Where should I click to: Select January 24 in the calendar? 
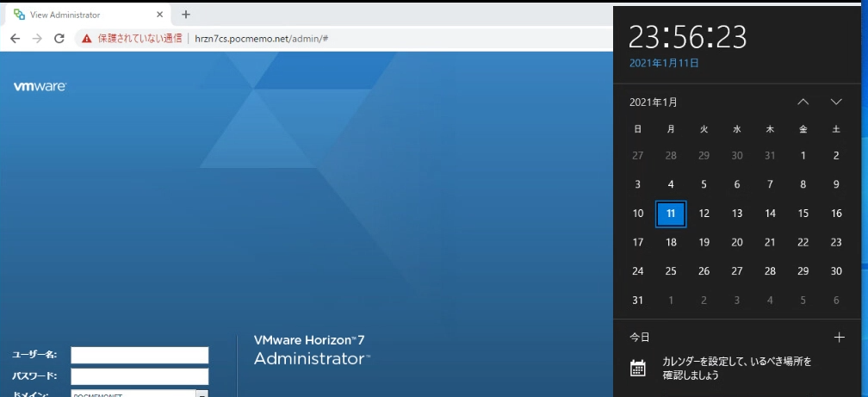coord(638,271)
